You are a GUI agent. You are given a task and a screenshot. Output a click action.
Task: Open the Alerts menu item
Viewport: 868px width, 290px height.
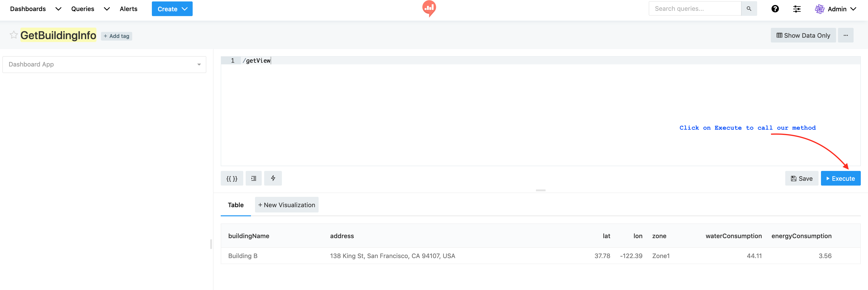tap(128, 9)
